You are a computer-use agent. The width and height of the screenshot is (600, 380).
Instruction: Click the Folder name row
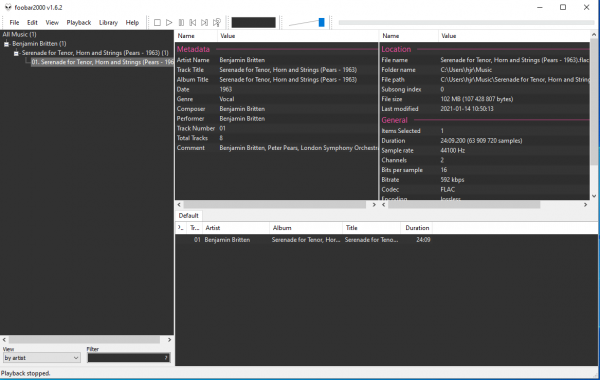485,70
